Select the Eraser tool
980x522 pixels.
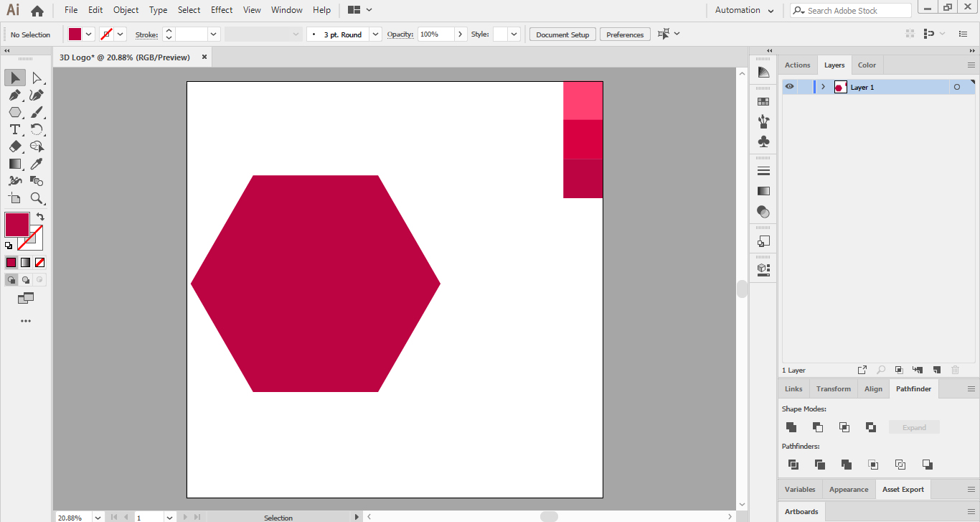(x=15, y=146)
